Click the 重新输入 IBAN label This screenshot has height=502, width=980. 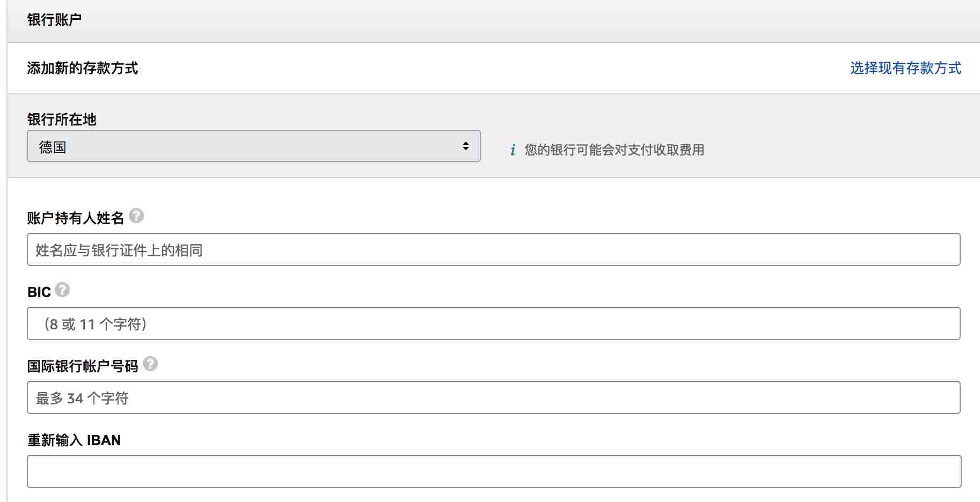click(x=74, y=440)
